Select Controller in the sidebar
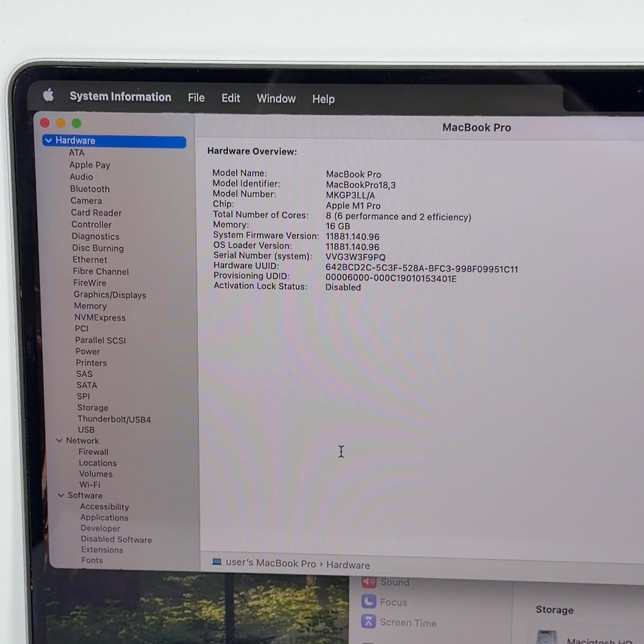This screenshot has width=644, height=644. [92, 225]
